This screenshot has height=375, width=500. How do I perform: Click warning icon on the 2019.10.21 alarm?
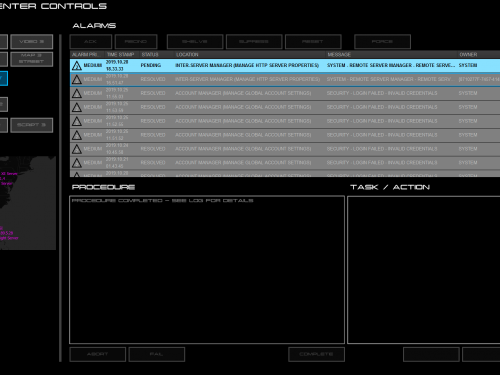click(77, 163)
